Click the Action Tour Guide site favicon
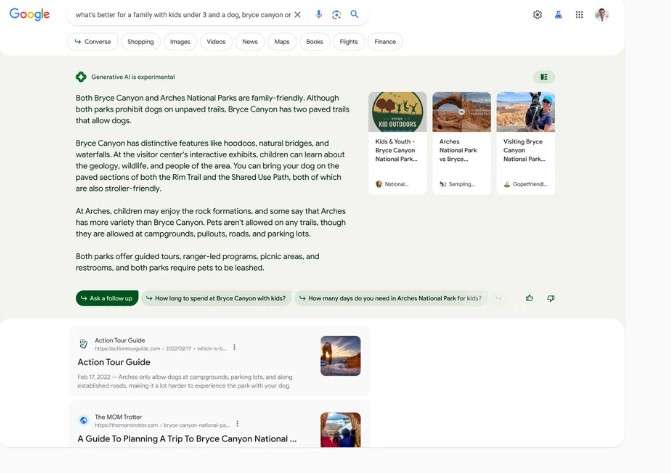Viewport: 671px width, 473px height. [x=83, y=343]
